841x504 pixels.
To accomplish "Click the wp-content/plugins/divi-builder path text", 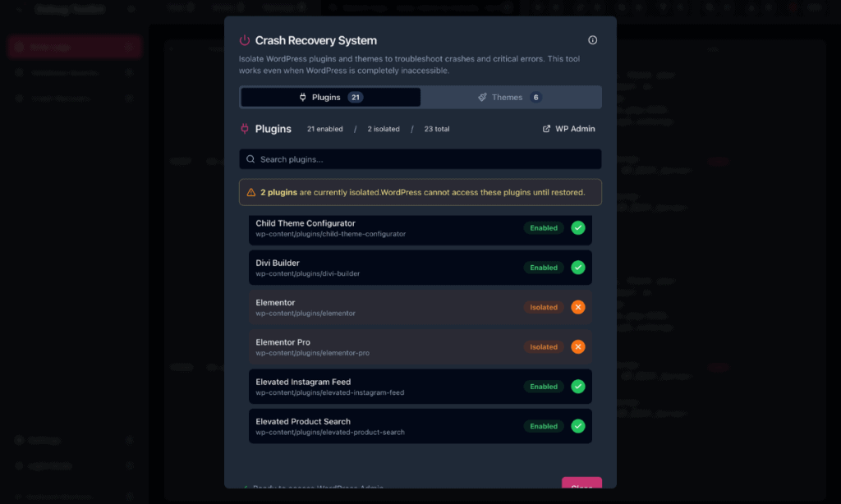I will 307,273.
